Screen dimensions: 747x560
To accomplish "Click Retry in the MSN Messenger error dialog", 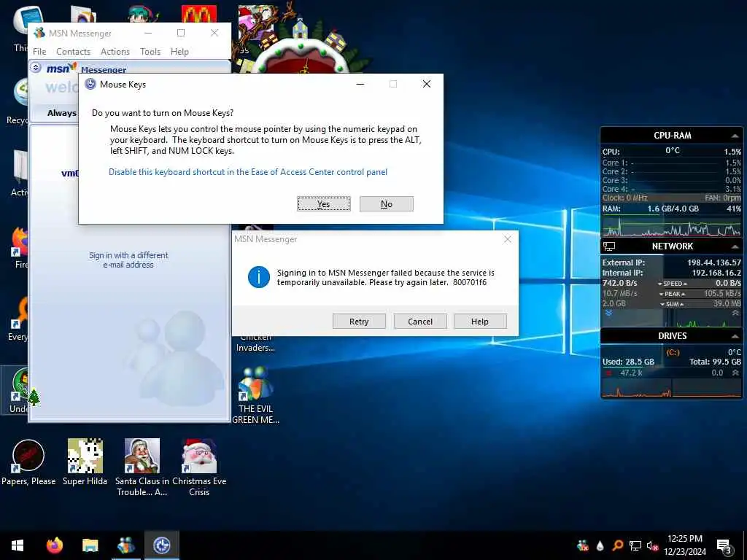I will tap(359, 322).
